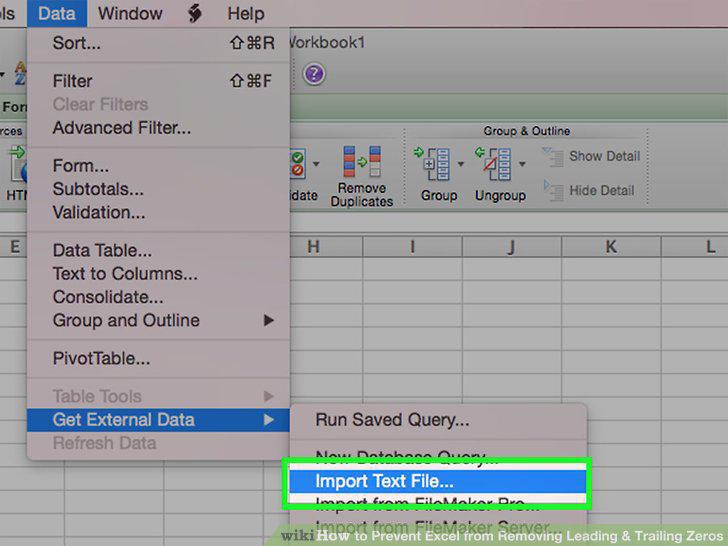The height and width of the screenshot is (546, 728).
Task: Open Form... from the Data menu
Action: coord(159,166)
